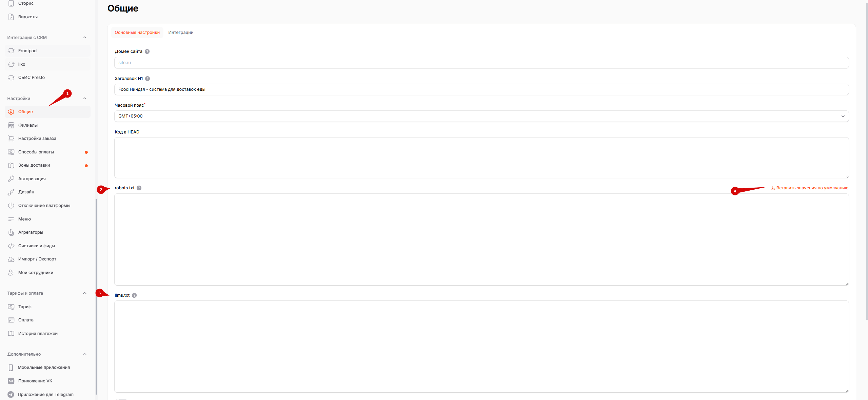
Task: Open Приложение VK icon in sidebar
Action: coord(11,381)
